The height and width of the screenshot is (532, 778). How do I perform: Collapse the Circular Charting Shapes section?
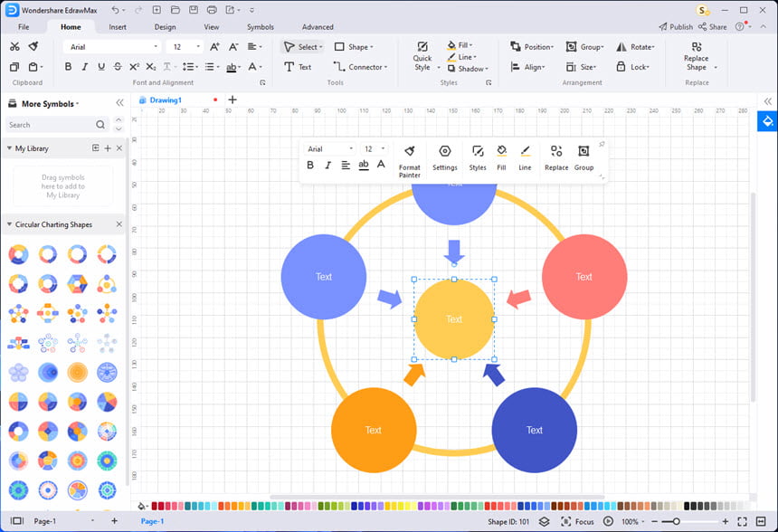(x=9, y=224)
